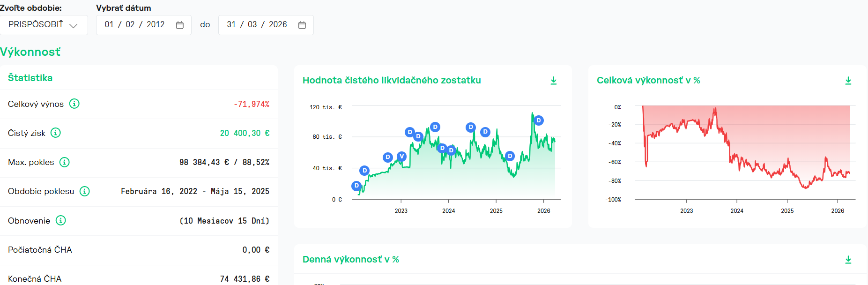
Task: Open info icon for Obdobie poklesu
Action: (x=85, y=191)
